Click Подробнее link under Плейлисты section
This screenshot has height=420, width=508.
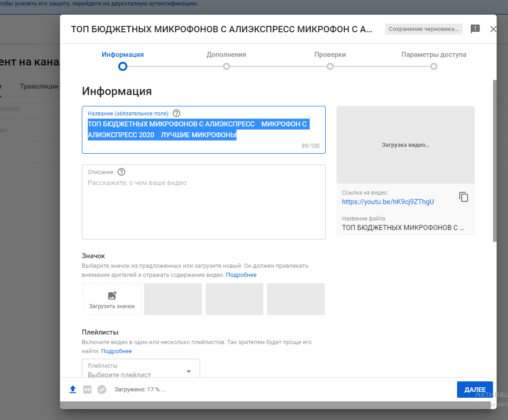[x=116, y=351]
